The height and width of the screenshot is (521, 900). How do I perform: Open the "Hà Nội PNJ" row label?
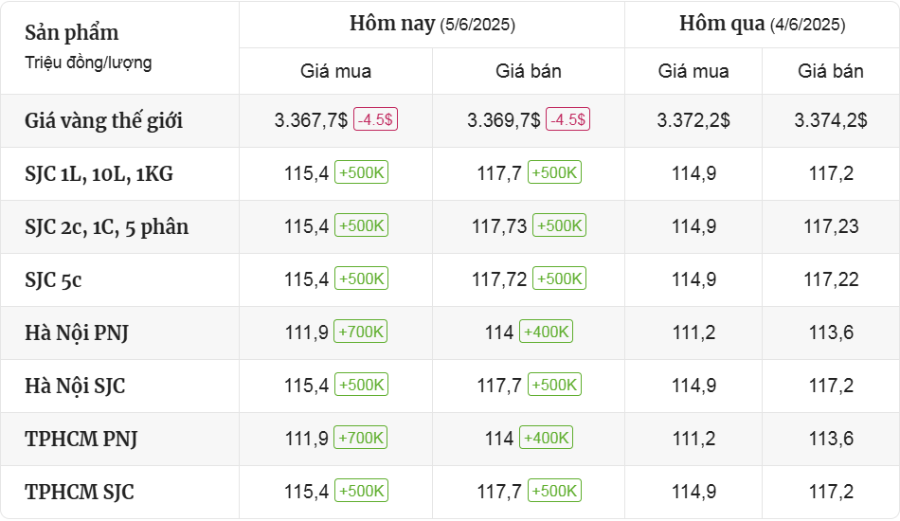tap(76, 333)
